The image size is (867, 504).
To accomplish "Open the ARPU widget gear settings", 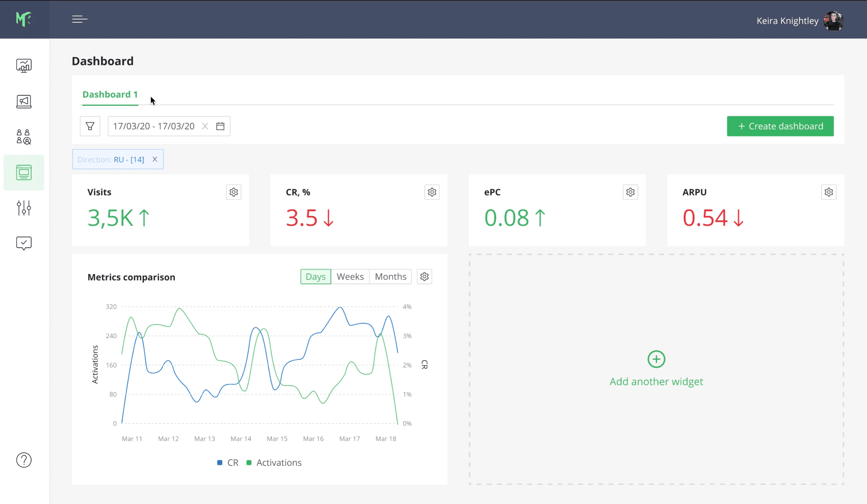I will (x=828, y=192).
